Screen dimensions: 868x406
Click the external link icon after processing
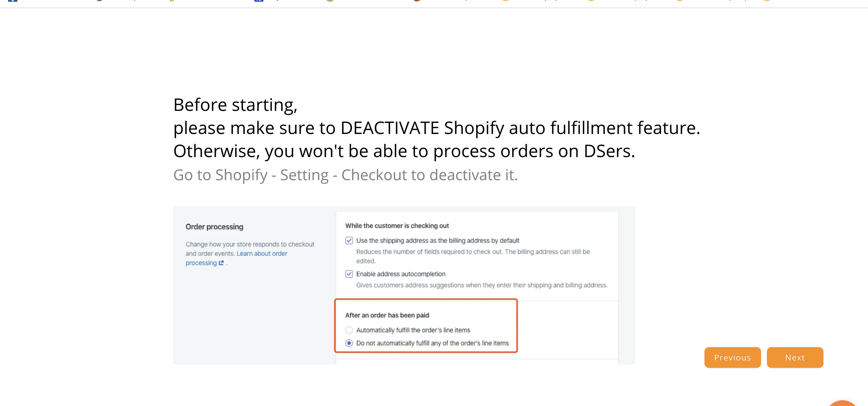pos(221,262)
